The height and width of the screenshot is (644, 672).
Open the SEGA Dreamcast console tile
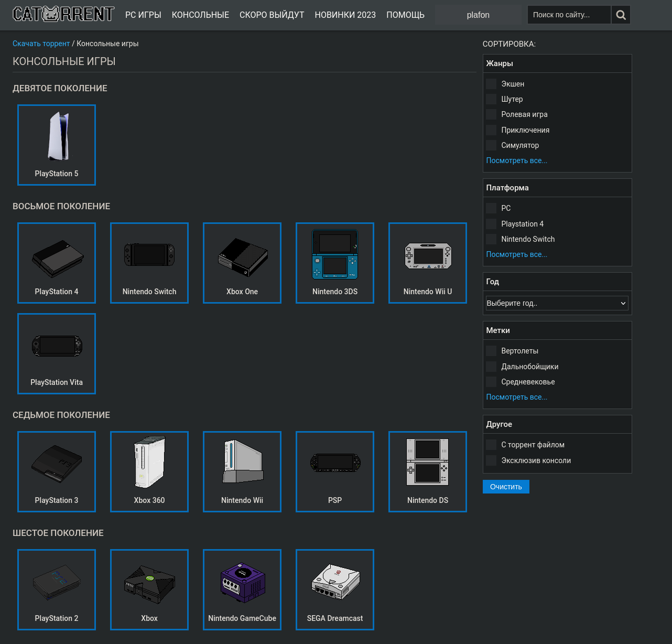[335, 589]
